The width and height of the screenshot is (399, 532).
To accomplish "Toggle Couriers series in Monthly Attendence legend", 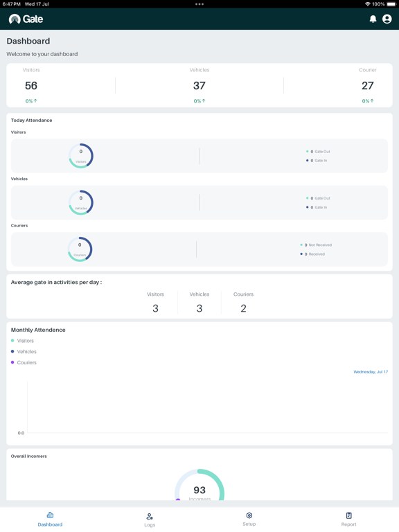I will click(24, 362).
